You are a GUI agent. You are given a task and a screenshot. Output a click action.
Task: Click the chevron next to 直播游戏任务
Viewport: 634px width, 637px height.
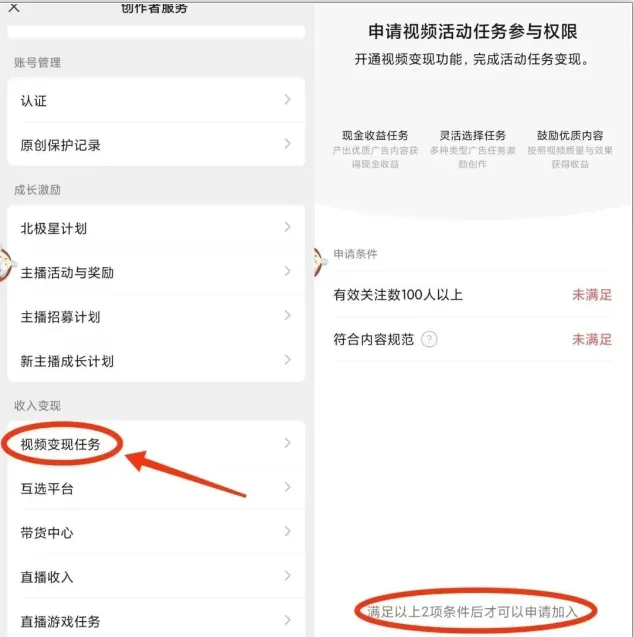click(287, 620)
